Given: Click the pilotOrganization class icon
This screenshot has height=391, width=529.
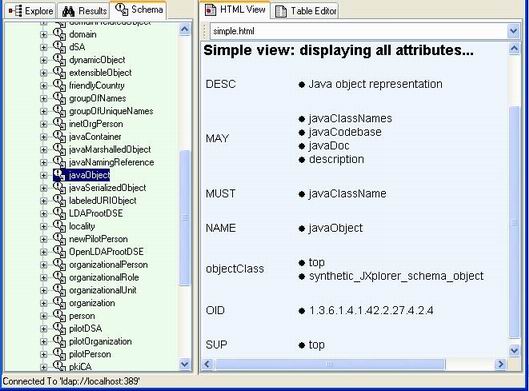Looking at the screenshot, I should pyautogui.click(x=59, y=342).
